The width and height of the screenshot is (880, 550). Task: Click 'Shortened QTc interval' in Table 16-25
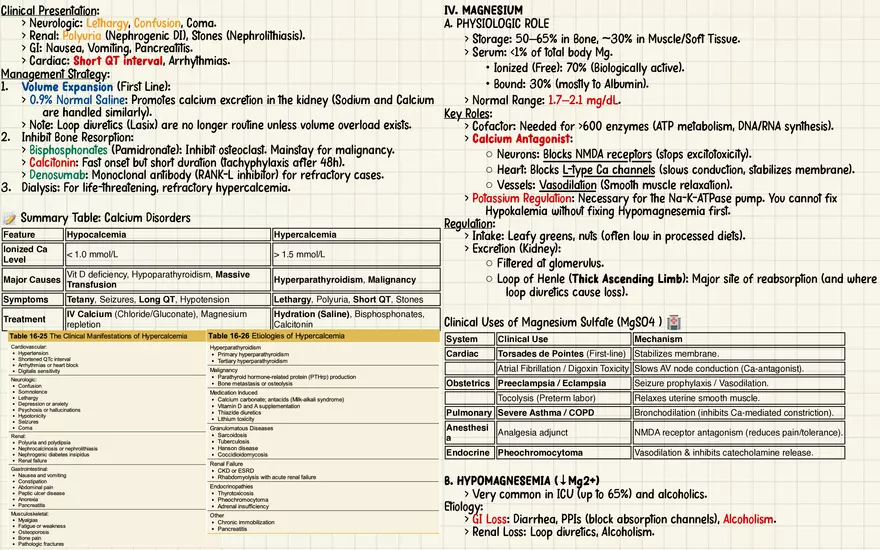[44, 359]
